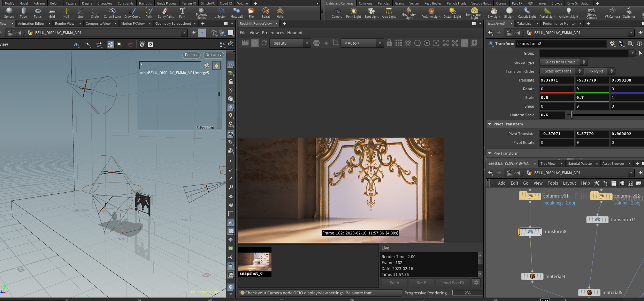644x301 pixels.
Task: Adjust the Uniform Scale slider
Action: 571,115
